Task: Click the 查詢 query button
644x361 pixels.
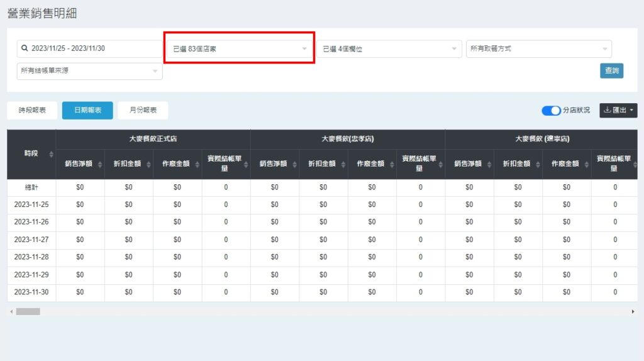Action: (x=611, y=71)
